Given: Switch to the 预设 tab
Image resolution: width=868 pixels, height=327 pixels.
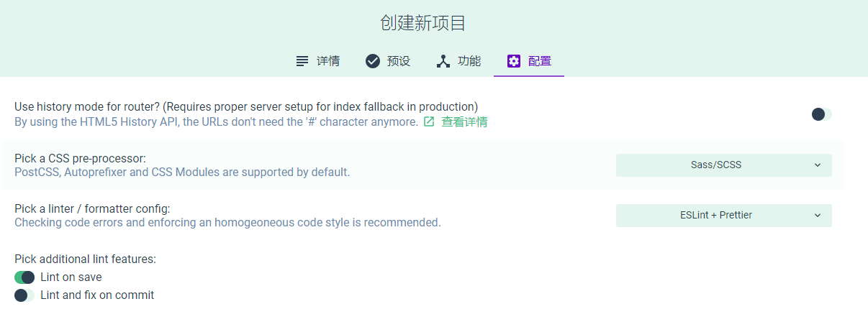Looking at the screenshot, I should coord(388,61).
